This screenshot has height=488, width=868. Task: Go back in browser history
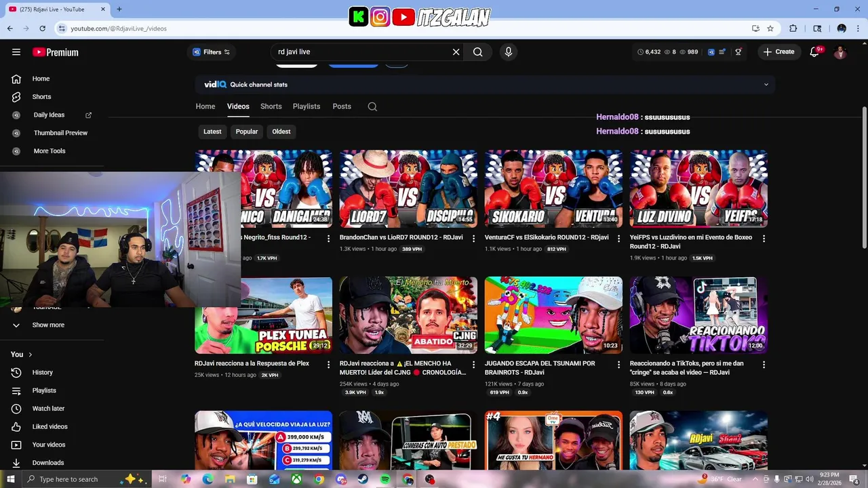pos(10,28)
